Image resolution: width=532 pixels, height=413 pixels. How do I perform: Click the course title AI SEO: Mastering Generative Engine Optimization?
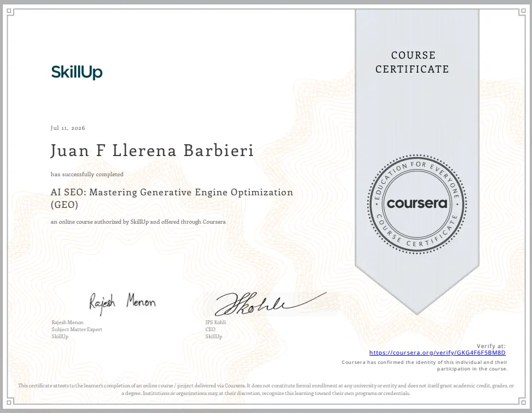point(172,198)
